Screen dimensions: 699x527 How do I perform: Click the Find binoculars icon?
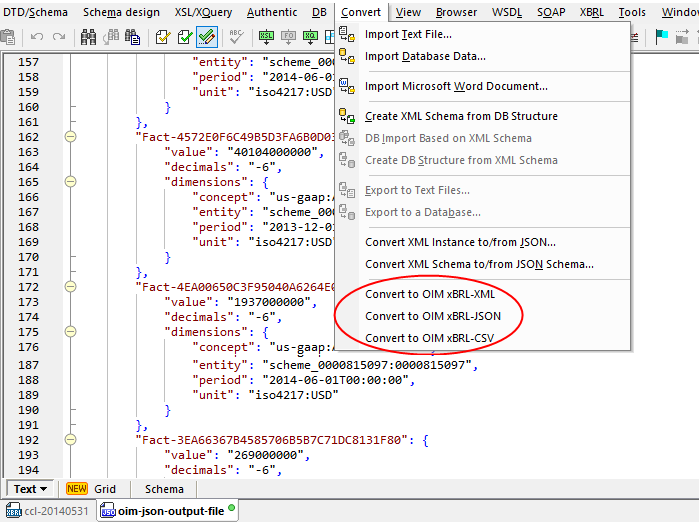coord(88,37)
